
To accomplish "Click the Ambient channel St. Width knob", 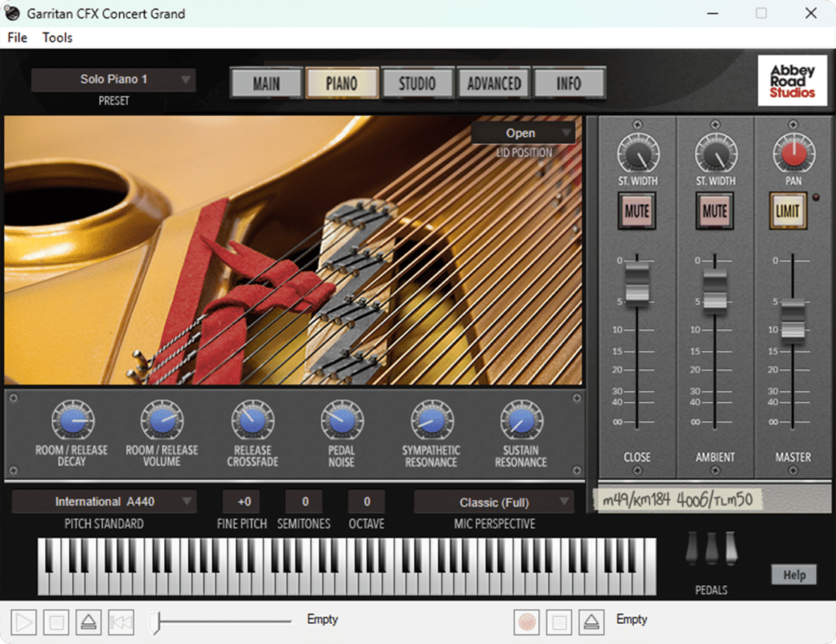I will [x=715, y=153].
